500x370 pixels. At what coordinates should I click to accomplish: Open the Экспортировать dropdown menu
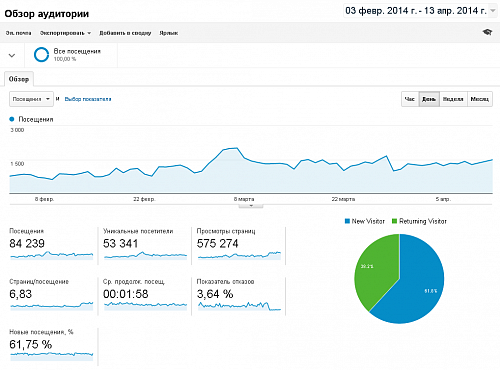(65, 33)
